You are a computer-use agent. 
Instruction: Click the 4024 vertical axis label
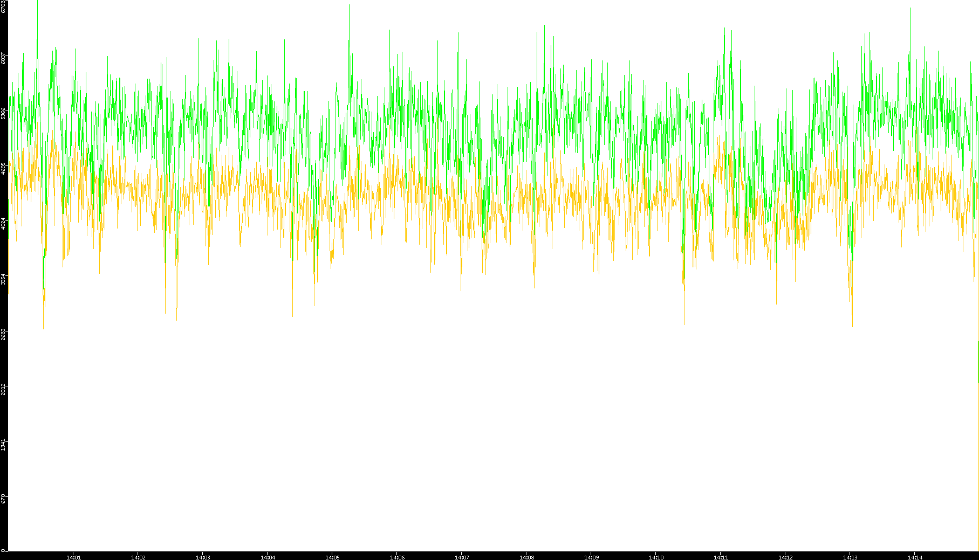coord(4,224)
